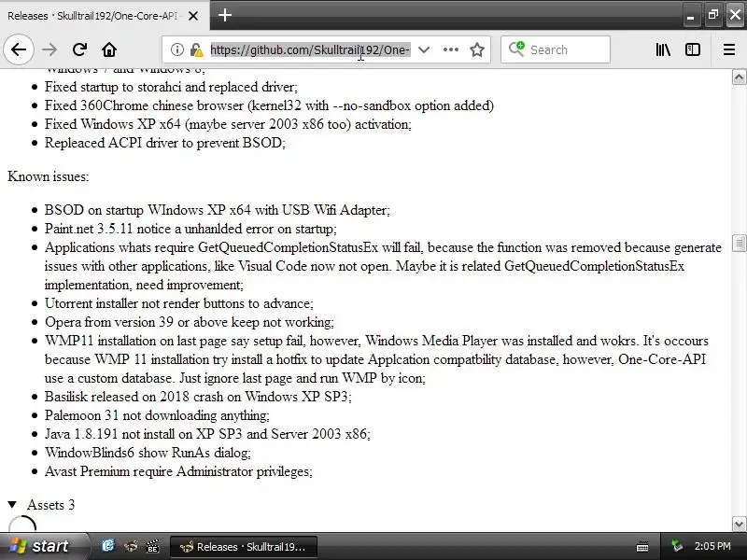Viewport: 747px width, 560px height.
Task: Bookmark this page with the star
Action: point(477,49)
